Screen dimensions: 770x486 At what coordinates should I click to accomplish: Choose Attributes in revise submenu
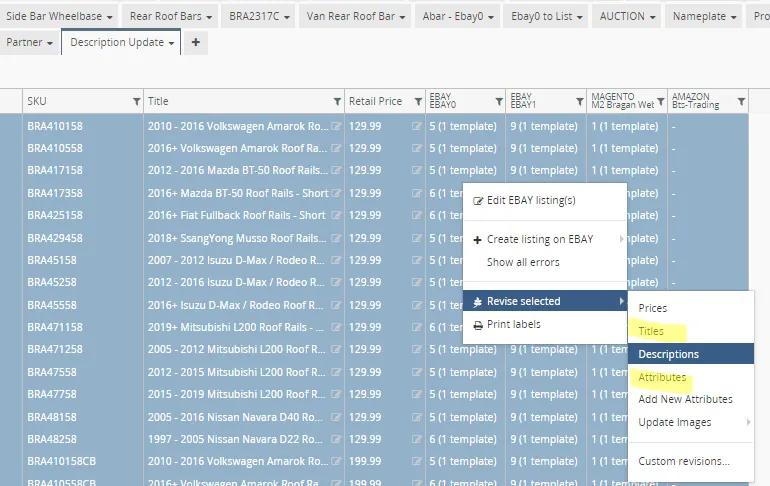click(691, 377)
